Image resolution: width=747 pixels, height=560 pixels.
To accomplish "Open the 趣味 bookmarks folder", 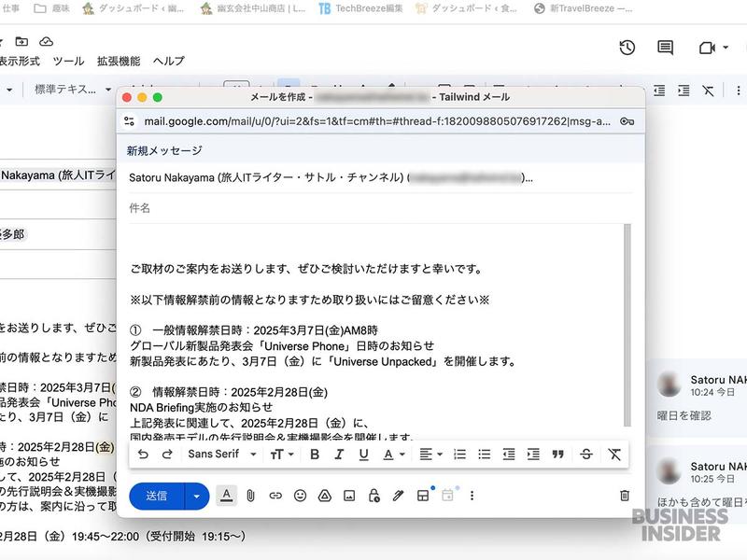I will tap(52, 8).
